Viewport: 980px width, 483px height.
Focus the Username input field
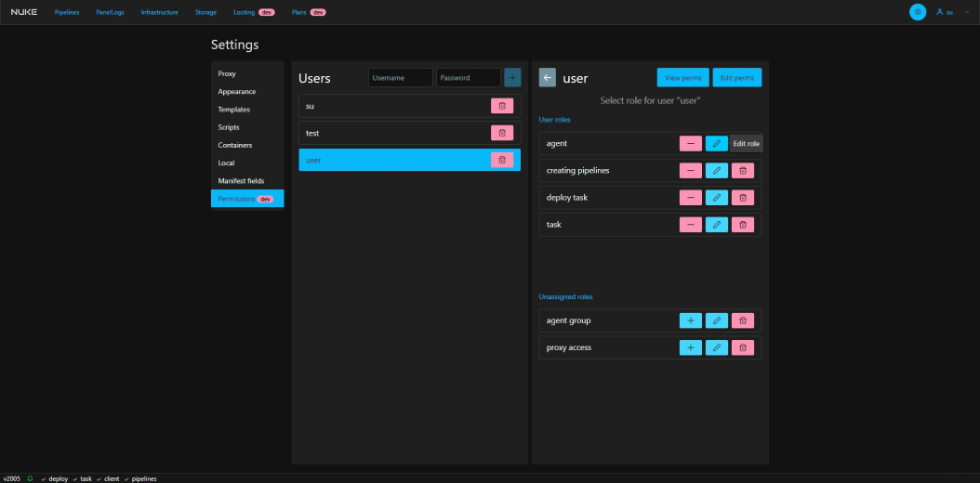(x=401, y=77)
